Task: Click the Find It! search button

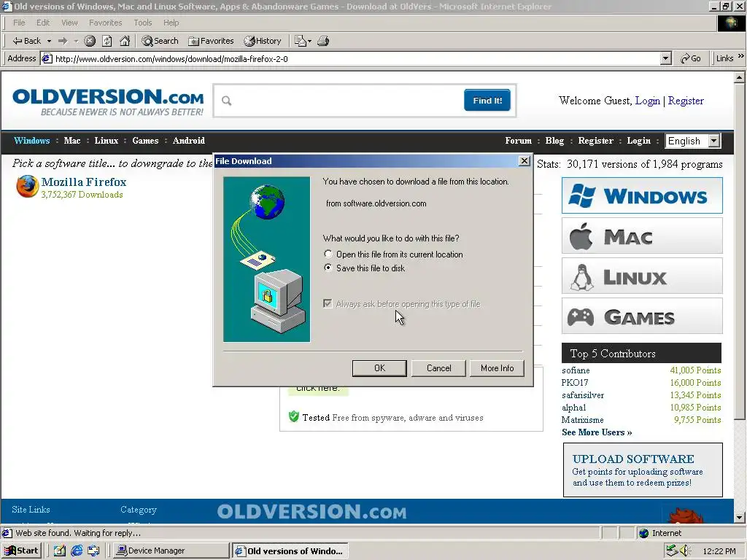Action: pos(487,101)
